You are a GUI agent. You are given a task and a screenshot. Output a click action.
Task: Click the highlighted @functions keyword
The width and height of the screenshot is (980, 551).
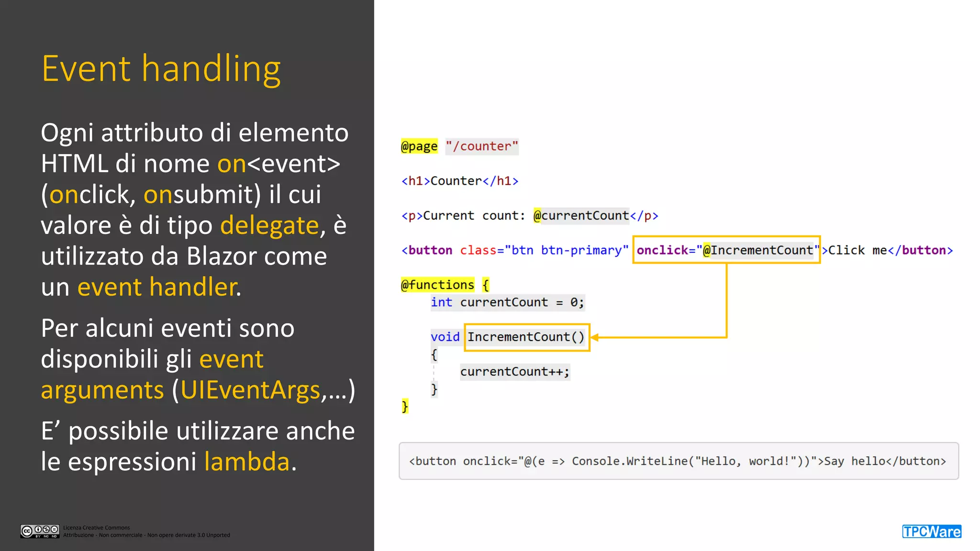(437, 285)
